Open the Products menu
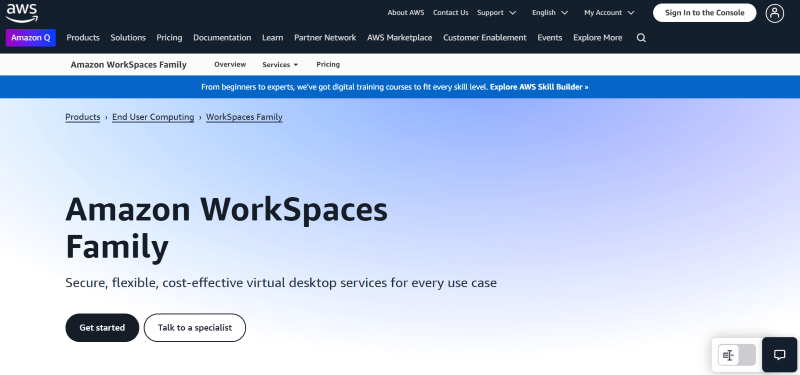 83,38
